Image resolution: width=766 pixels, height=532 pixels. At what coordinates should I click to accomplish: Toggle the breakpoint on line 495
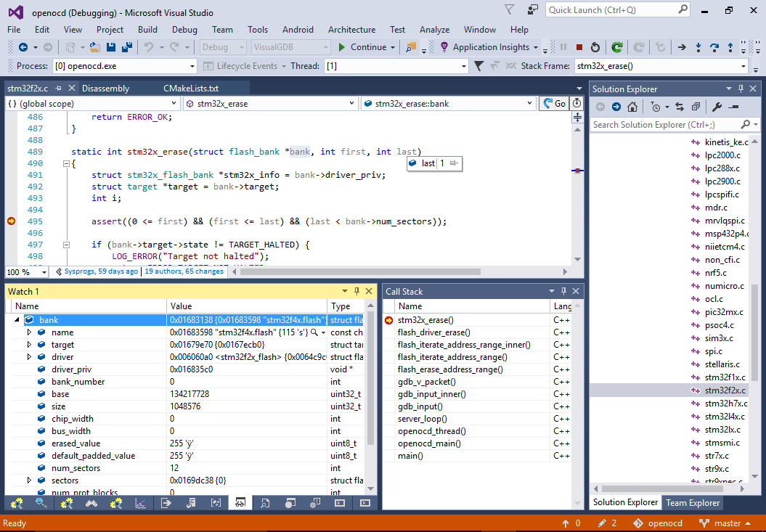(11, 221)
